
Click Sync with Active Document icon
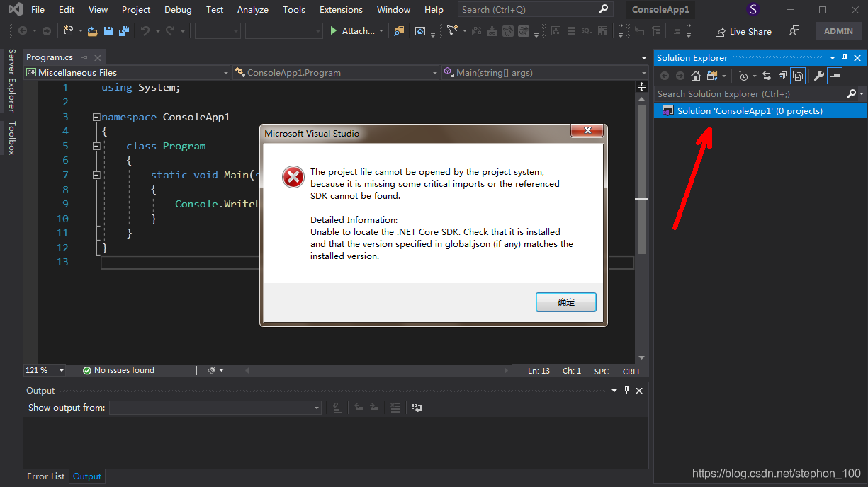click(767, 76)
